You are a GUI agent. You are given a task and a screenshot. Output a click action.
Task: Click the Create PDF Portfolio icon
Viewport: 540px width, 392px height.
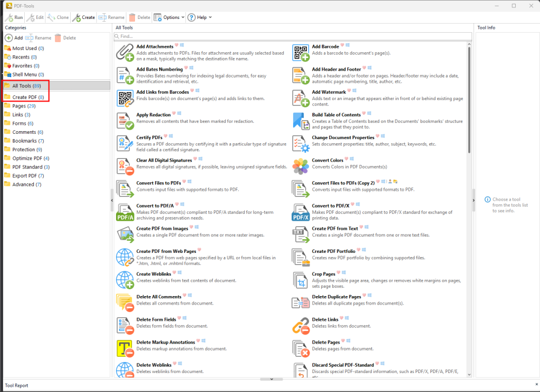pyautogui.click(x=301, y=258)
